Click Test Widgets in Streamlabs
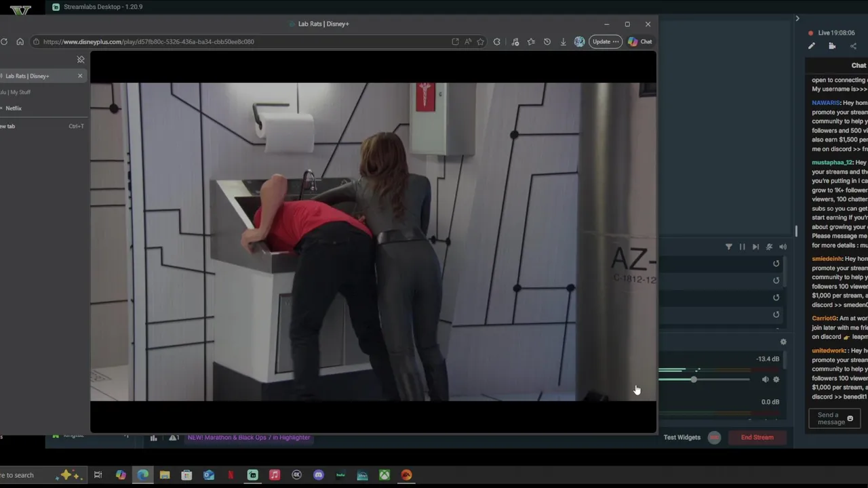The image size is (868, 488). (x=682, y=437)
